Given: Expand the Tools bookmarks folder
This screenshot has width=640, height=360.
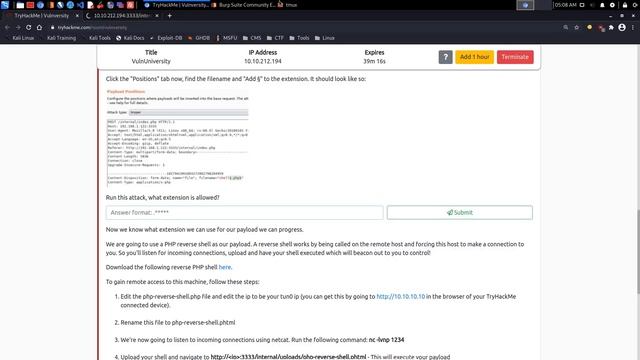Looking at the screenshot, I should click(x=299, y=38).
